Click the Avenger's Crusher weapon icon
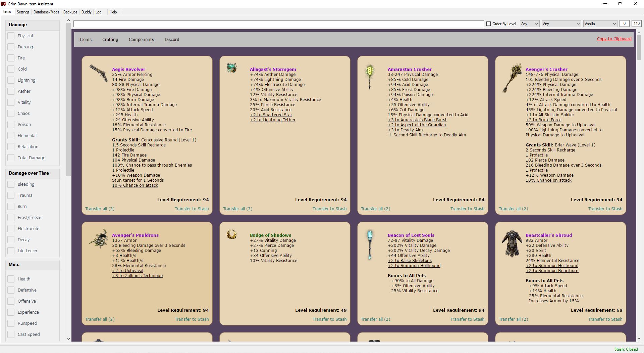 point(512,78)
